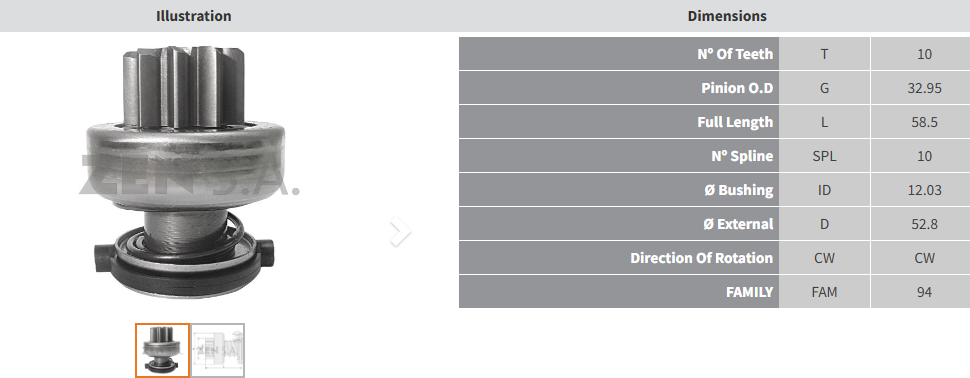
Task: Click the bushing value 12.03
Action: tap(924, 190)
